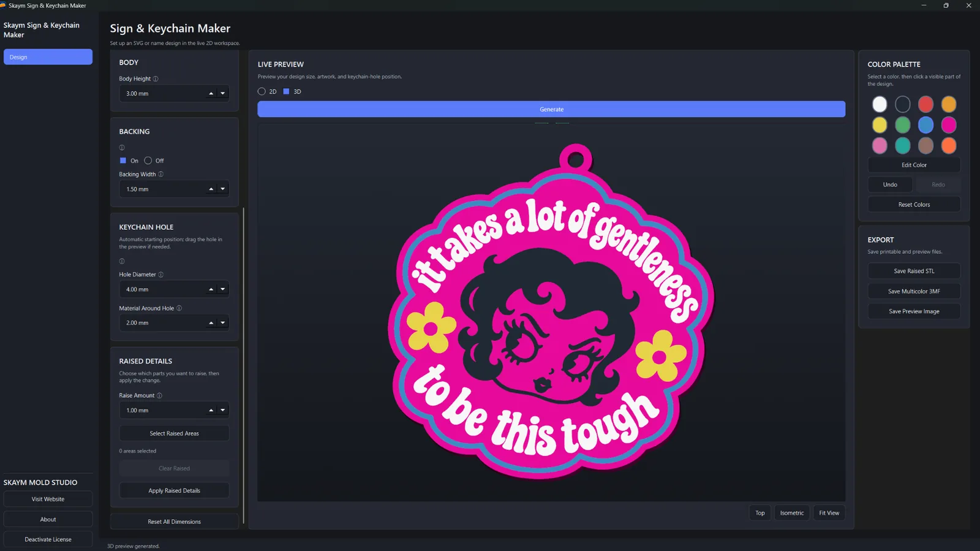Click the Material Around Hole info icon
The image size is (980, 551).
click(x=179, y=308)
